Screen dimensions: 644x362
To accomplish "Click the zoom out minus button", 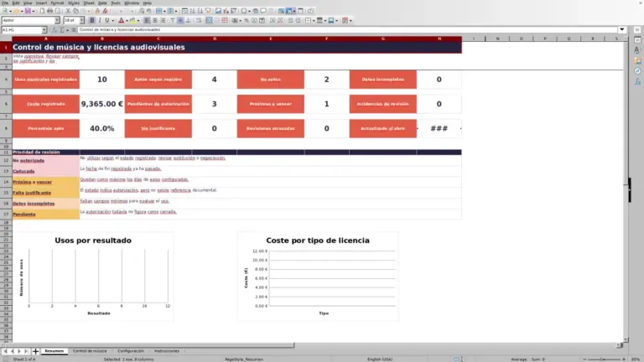I will 584,359.
